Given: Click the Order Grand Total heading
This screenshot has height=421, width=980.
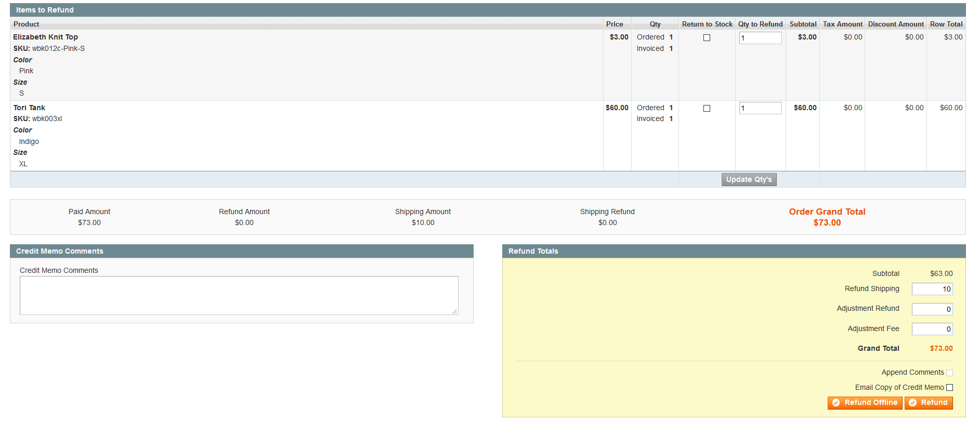Looking at the screenshot, I should coord(827,212).
